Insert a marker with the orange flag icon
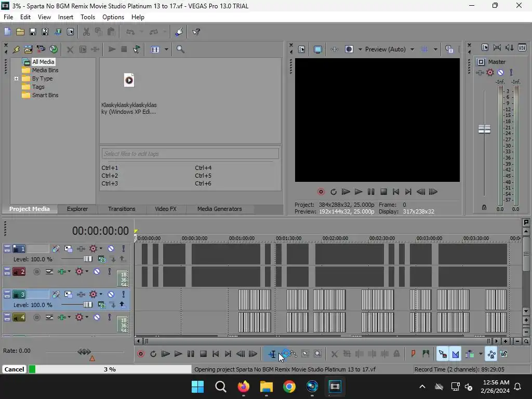 [413, 354]
